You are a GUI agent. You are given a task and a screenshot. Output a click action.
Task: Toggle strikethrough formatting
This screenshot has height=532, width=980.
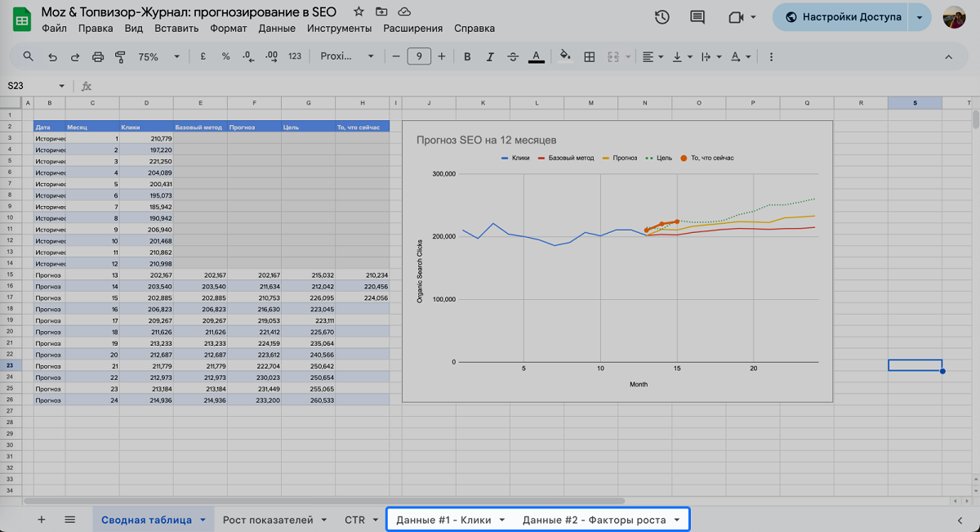click(513, 56)
